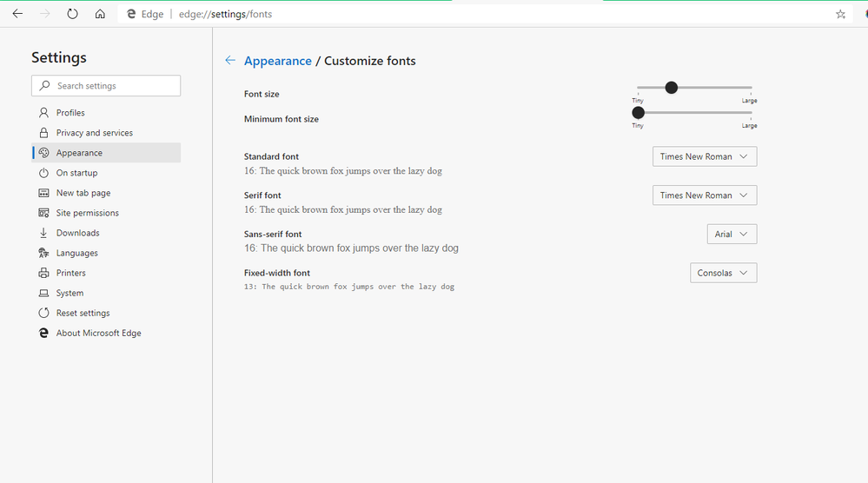Select Appearance item in the sidebar
The width and height of the screenshot is (868, 483).
coord(106,153)
